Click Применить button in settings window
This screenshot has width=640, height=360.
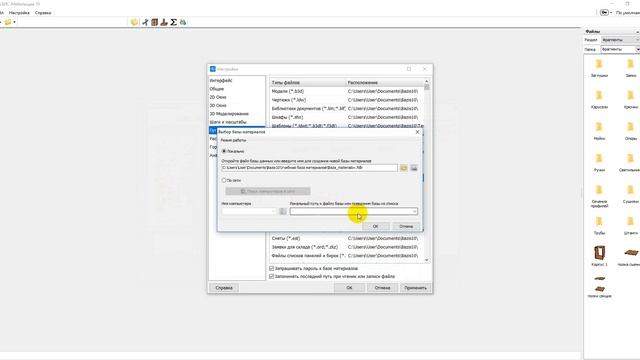[x=415, y=288]
